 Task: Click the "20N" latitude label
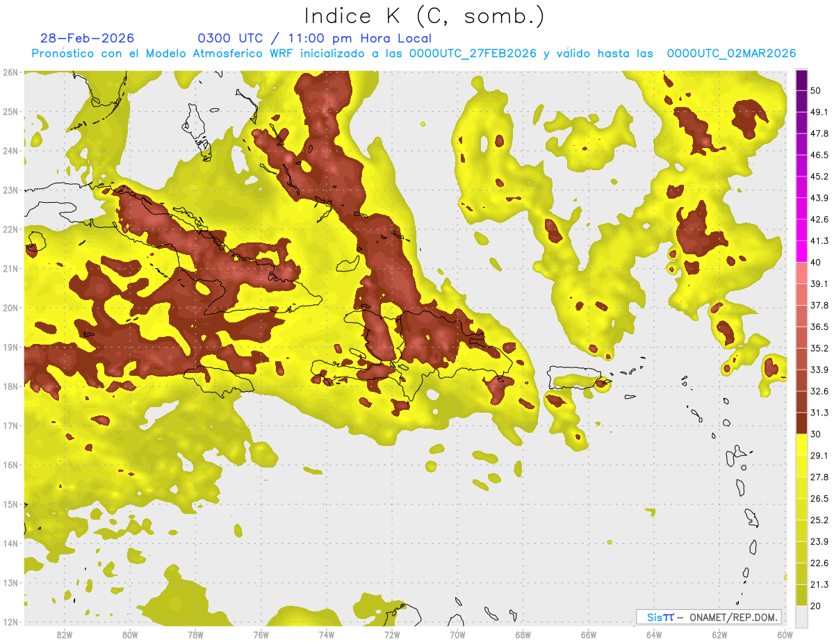[10, 308]
